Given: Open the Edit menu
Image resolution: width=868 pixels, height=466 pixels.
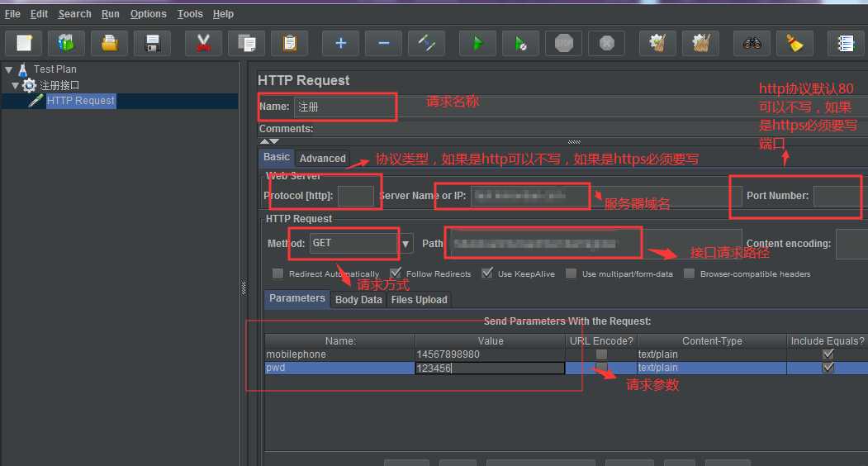Looking at the screenshot, I should pos(39,14).
